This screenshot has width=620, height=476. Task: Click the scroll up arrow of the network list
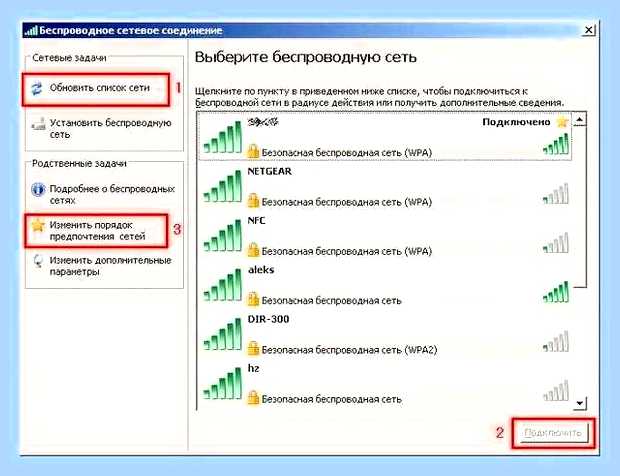[x=580, y=119]
